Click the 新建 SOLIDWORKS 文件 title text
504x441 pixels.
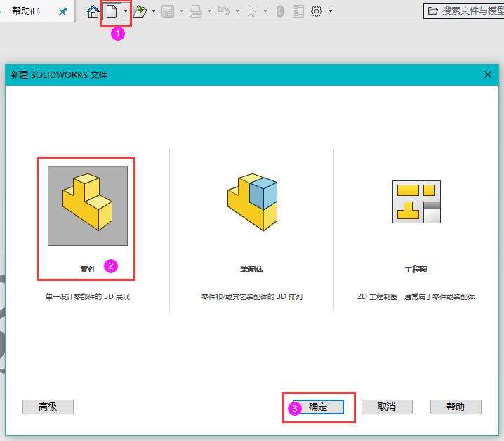(x=59, y=75)
